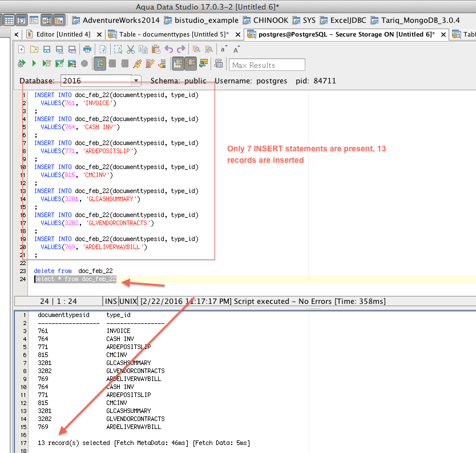Toggle the diagram view in top toolbar
Image resolution: width=476 pixels, height=453 pixels.
(46, 21)
